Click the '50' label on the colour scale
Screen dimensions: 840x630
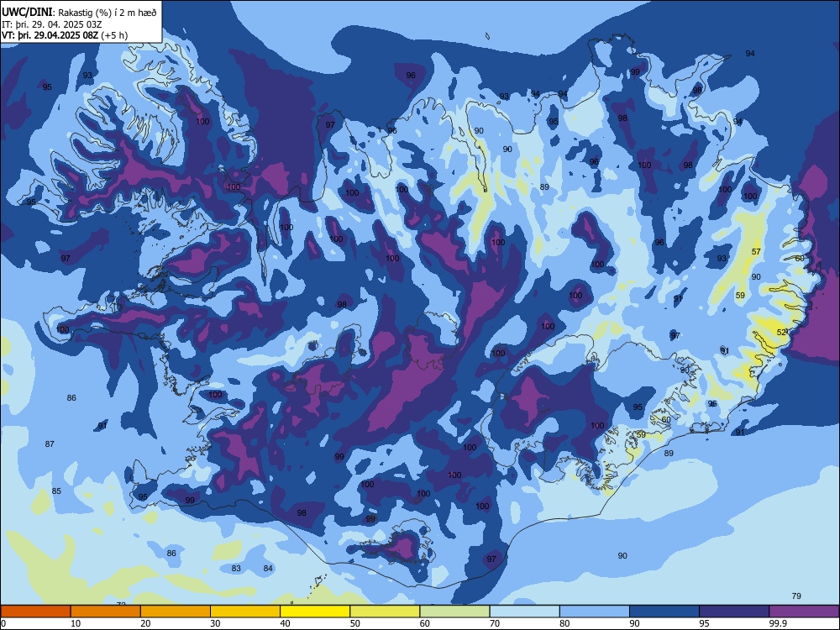point(355,623)
